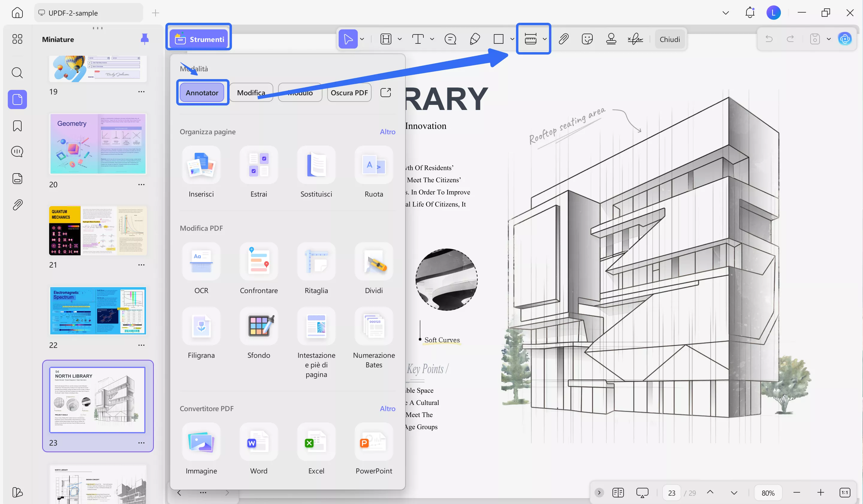Select the sticker tool icon
This screenshot has width=863, height=504.
587,39
